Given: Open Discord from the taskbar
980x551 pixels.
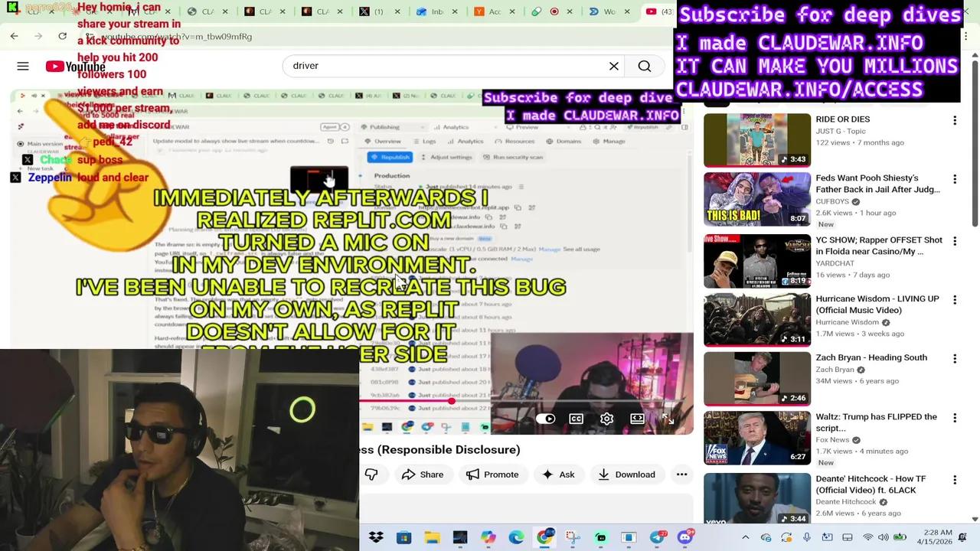Looking at the screenshot, I should [x=685, y=537].
